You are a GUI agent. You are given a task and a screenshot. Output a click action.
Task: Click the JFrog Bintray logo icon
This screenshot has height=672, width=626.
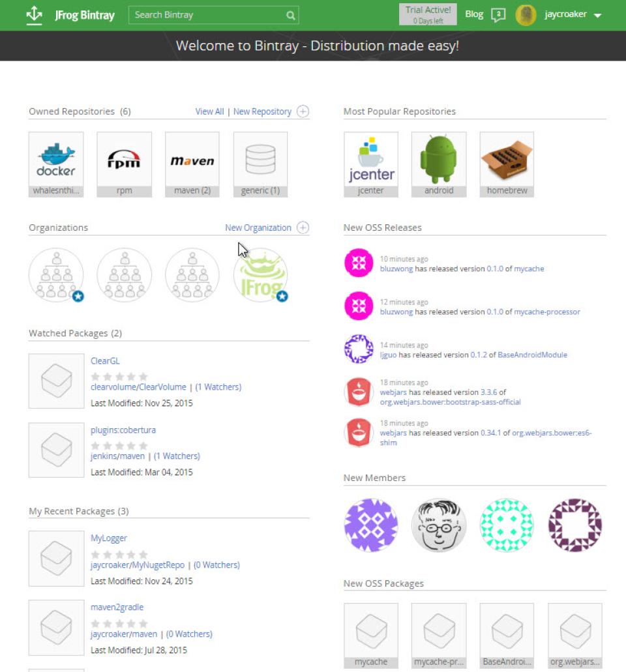coord(35,15)
